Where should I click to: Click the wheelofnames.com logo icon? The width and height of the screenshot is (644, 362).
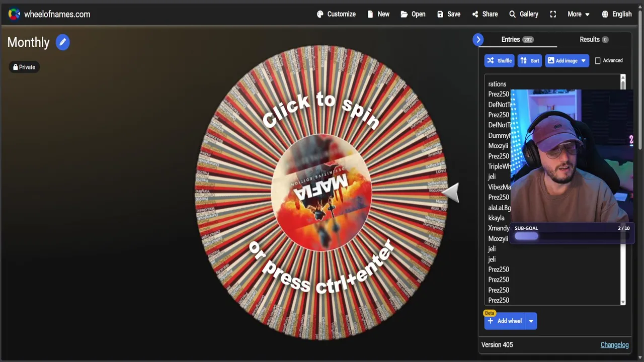tap(14, 14)
